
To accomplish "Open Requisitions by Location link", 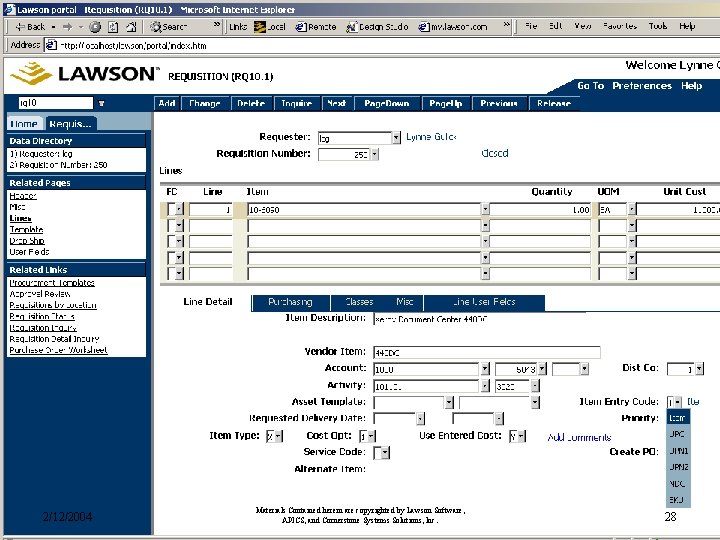I will pos(53,305).
